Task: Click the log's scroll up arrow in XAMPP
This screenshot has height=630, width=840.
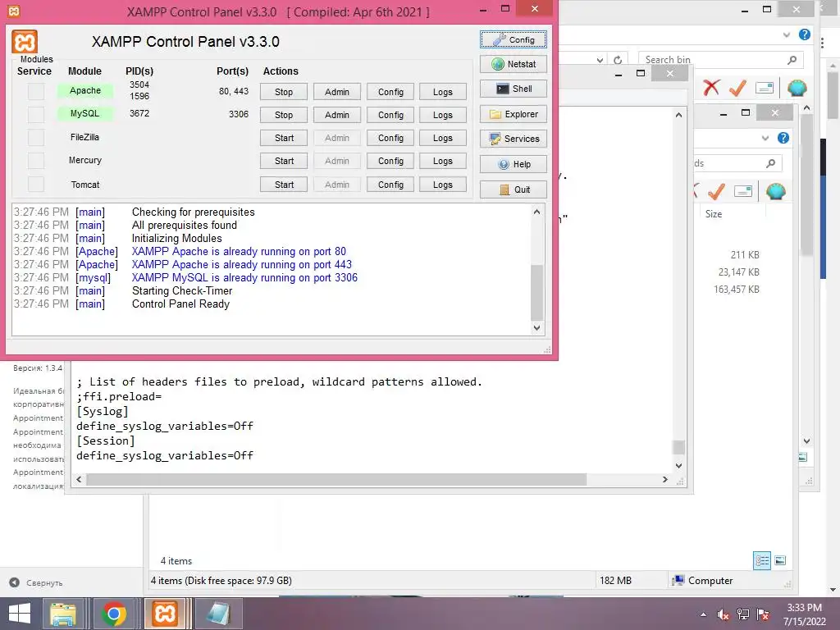Action: pyautogui.click(x=536, y=212)
